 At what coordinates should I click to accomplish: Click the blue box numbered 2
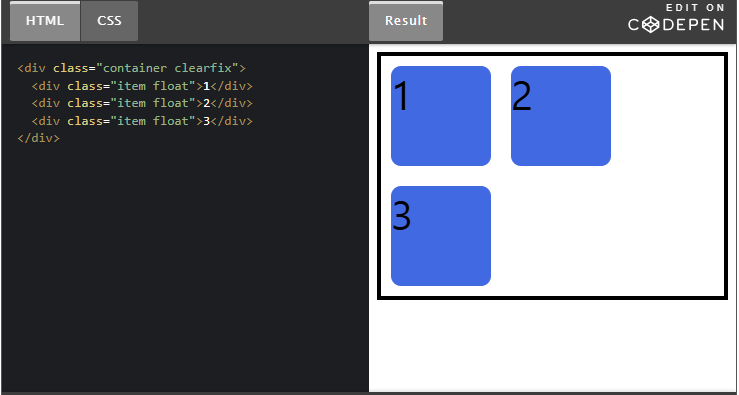click(561, 116)
